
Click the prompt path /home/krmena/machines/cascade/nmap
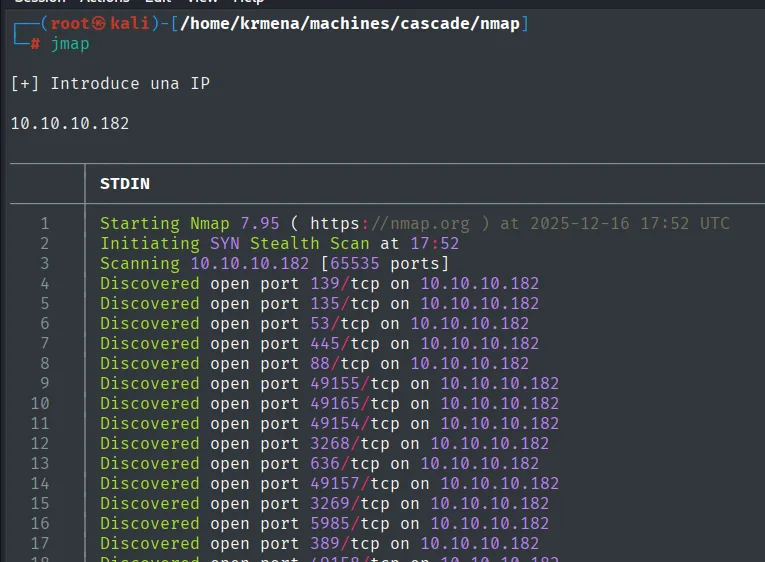[350, 23]
